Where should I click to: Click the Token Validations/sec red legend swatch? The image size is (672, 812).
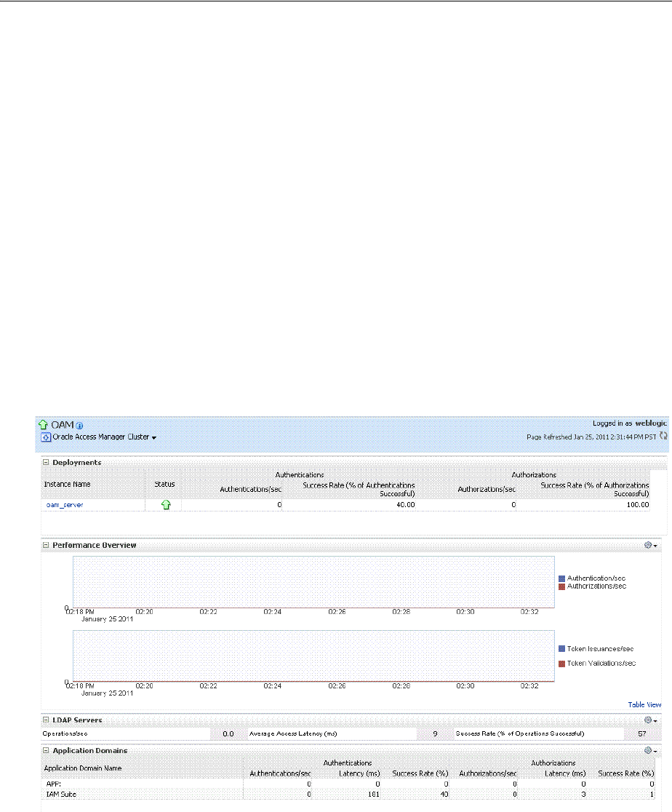[561, 664]
